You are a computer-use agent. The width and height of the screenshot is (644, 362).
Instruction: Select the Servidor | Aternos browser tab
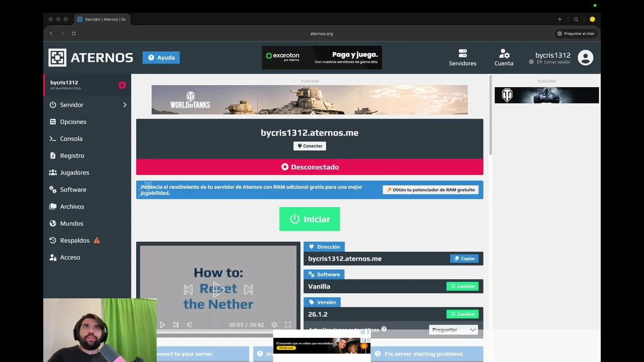[103, 19]
